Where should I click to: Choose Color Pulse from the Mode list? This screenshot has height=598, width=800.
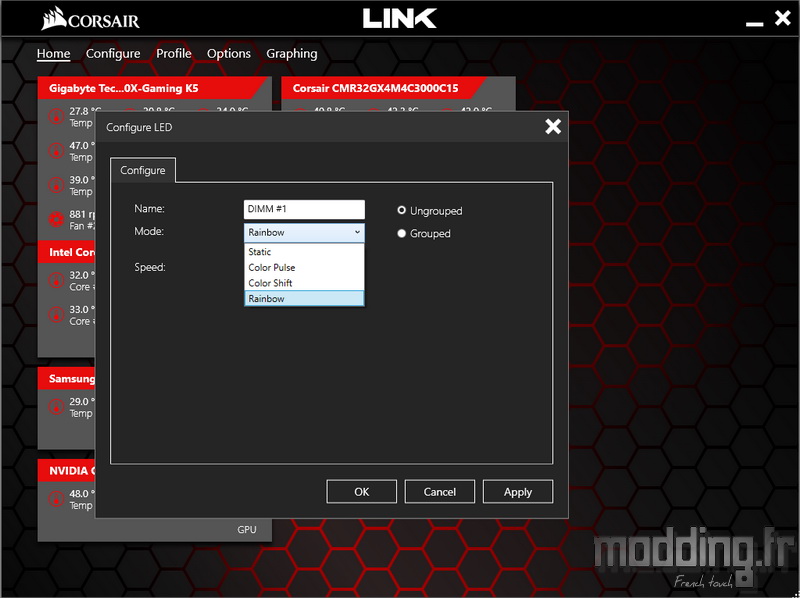304,267
